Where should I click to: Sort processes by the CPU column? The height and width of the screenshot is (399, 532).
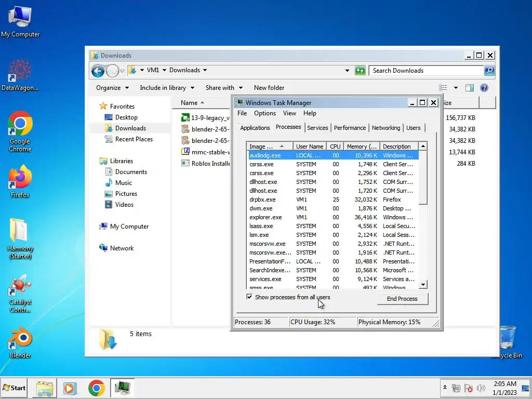(x=335, y=146)
